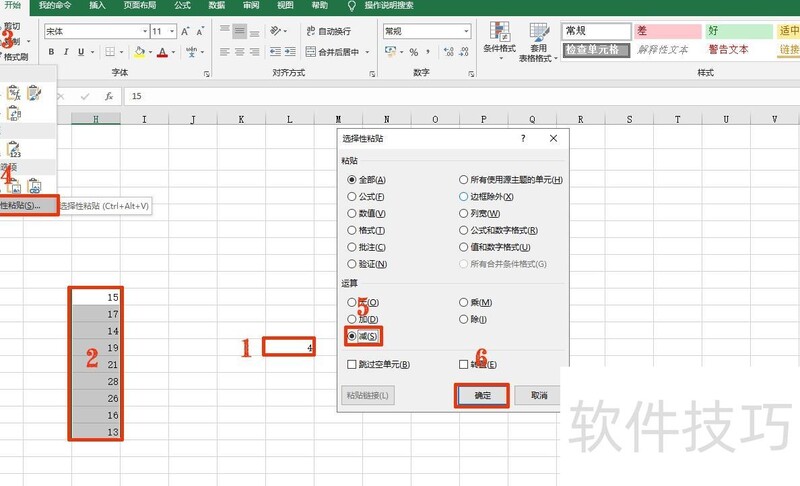Apply percent style format
Image resolution: width=800 pixels, height=486 pixels.
[x=414, y=52]
